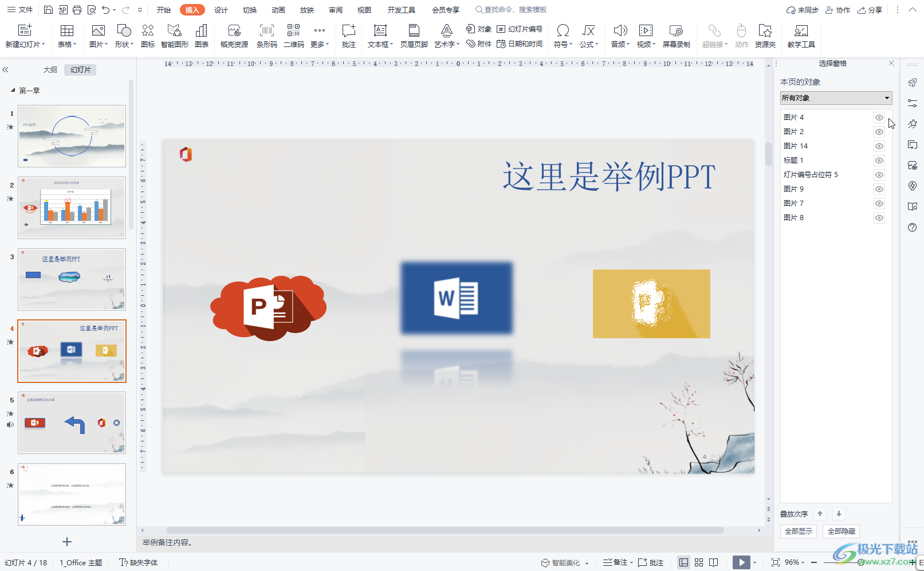Expand the 智能美化 options arrow
The width and height of the screenshot is (924, 571).
click(587, 563)
